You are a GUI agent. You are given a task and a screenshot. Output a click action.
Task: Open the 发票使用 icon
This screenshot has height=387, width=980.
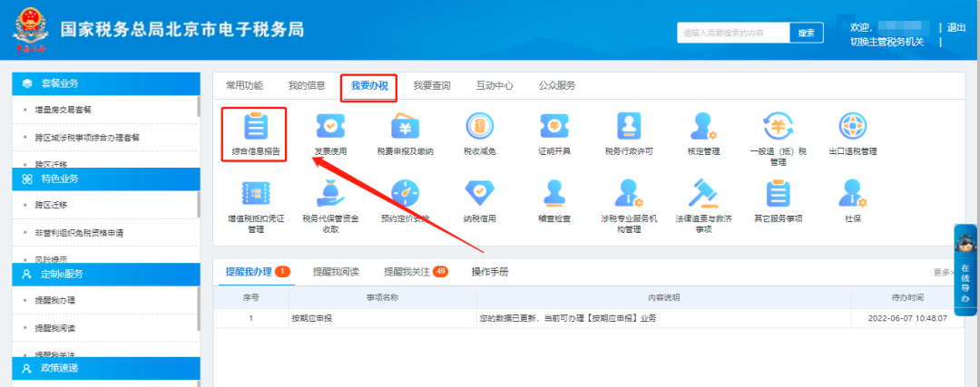coord(330,126)
